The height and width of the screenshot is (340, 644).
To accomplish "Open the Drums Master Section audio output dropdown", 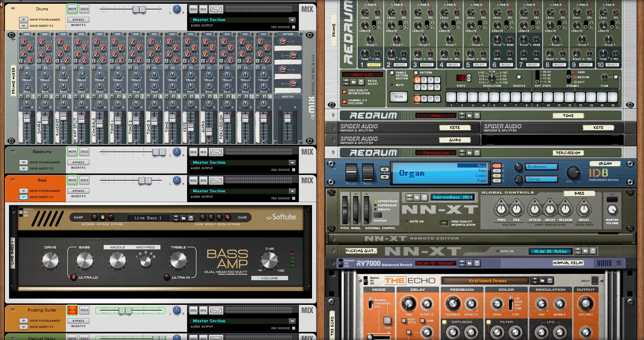I will pos(292,20).
